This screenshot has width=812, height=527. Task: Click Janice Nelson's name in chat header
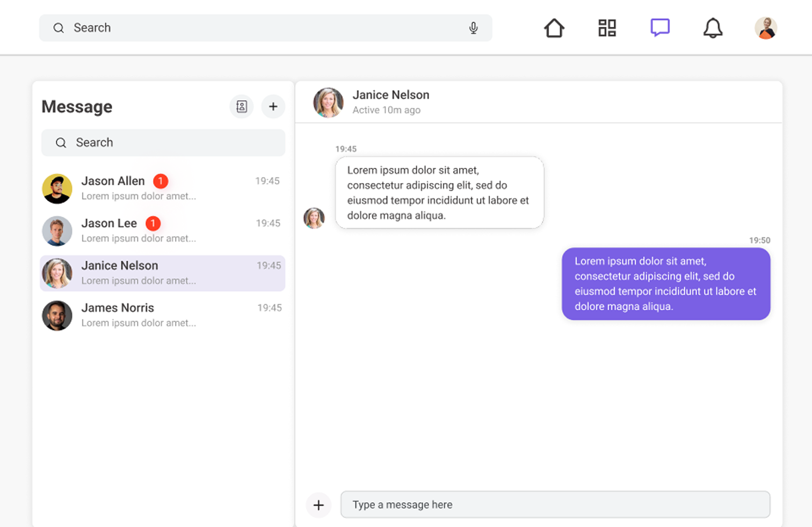pos(391,94)
